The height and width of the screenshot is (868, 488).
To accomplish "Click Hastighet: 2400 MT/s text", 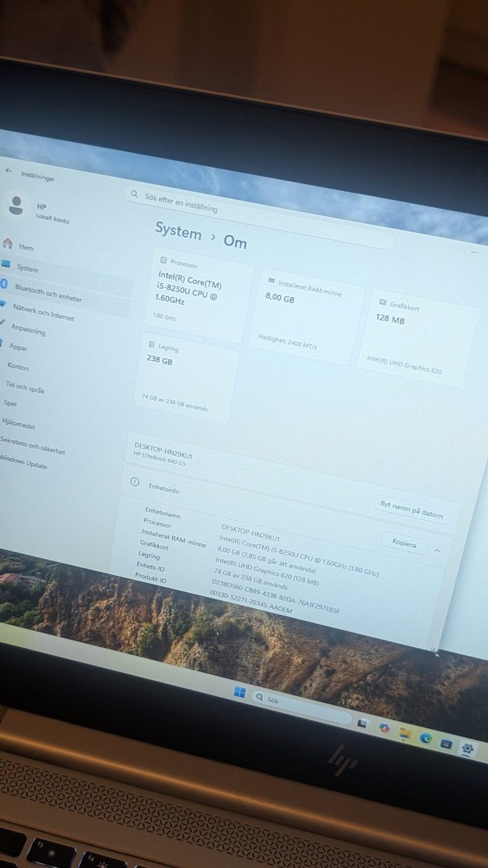I will tap(287, 341).
